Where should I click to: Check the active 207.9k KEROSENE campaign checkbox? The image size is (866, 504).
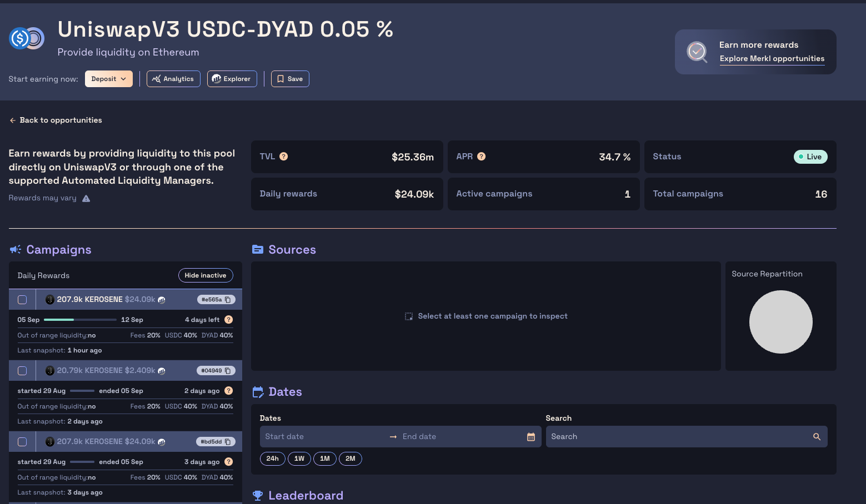tap(22, 300)
